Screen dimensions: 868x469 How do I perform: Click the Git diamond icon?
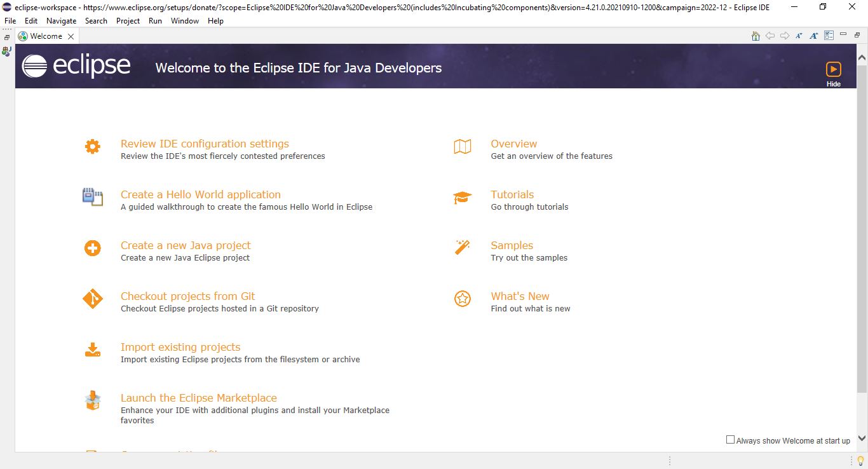click(x=93, y=299)
